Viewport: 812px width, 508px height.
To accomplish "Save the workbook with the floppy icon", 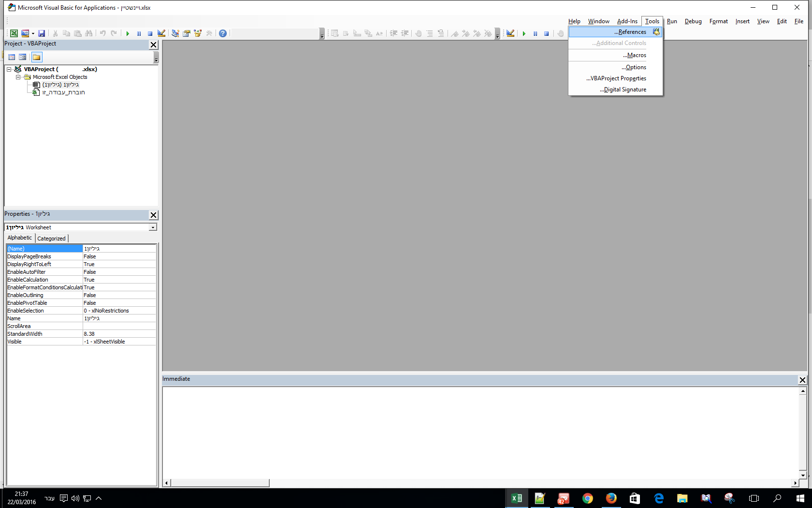I will pos(42,33).
